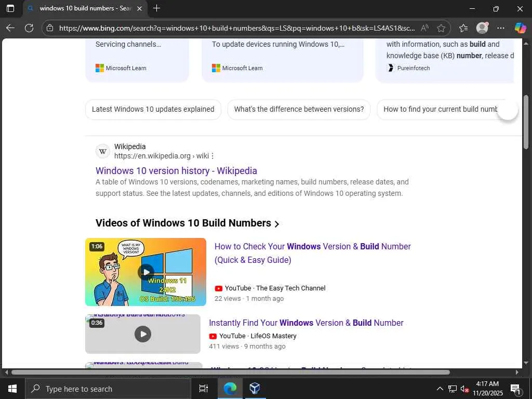The image size is (532, 399).
Task: Add this page to favorites star
Action: click(x=441, y=28)
